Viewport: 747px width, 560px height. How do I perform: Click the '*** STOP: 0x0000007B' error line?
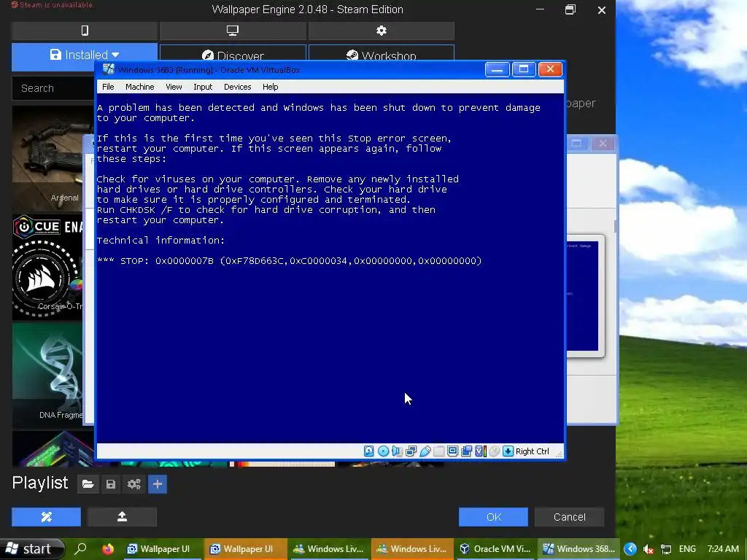point(289,260)
